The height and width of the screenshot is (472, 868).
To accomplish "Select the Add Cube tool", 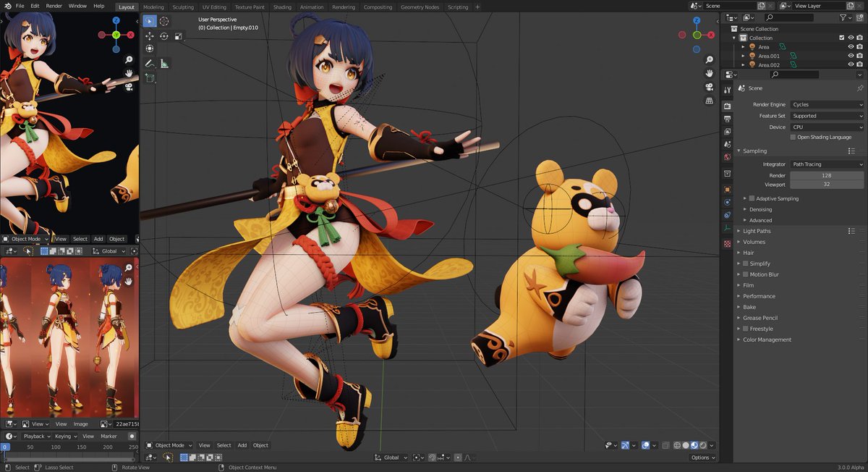I will pos(150,77).
